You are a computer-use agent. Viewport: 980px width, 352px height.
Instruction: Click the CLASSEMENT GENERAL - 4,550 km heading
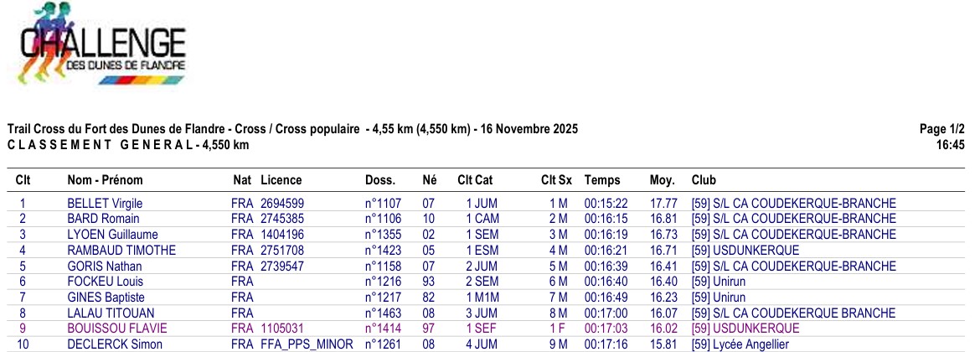[128, 145]
